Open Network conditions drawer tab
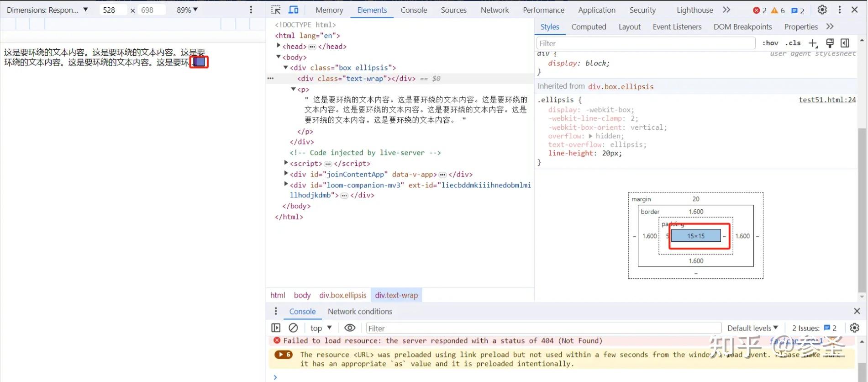 [360, 311]
